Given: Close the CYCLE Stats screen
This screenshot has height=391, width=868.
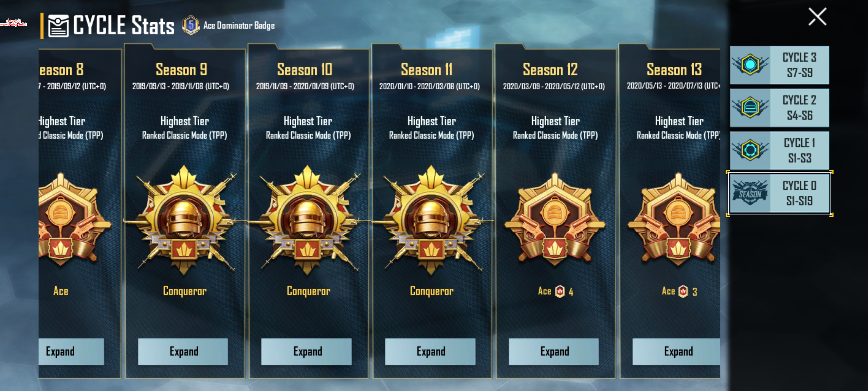Looking at the screenshot, I should pyautogui.click(x=818, y=17).
